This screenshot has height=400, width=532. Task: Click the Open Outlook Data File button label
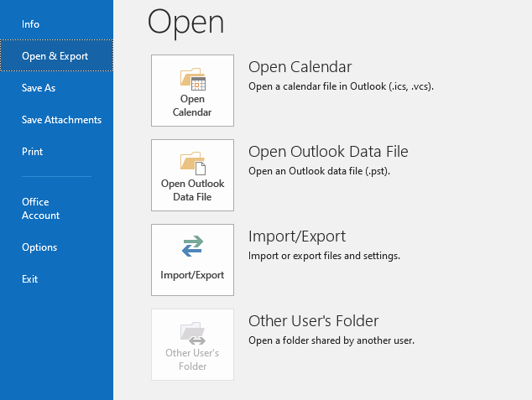click(x=192, y=190)
